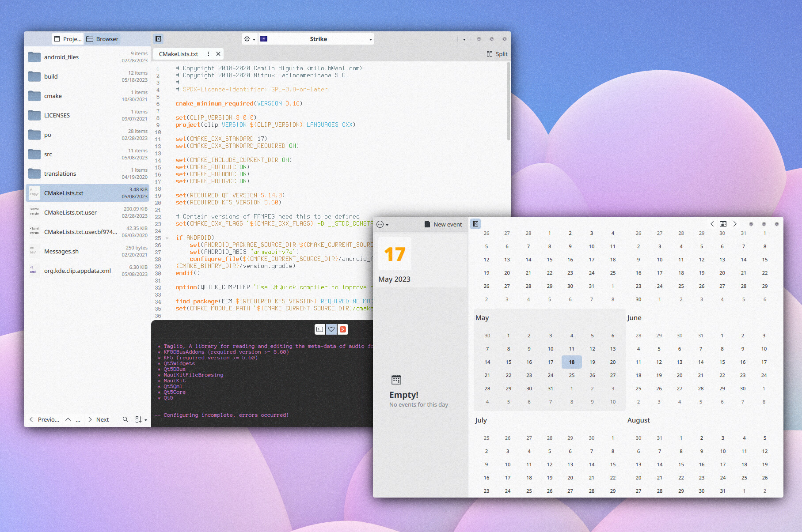Open the calendar options menu
Viewport: 802px width, 532px height.
[382, 224]
